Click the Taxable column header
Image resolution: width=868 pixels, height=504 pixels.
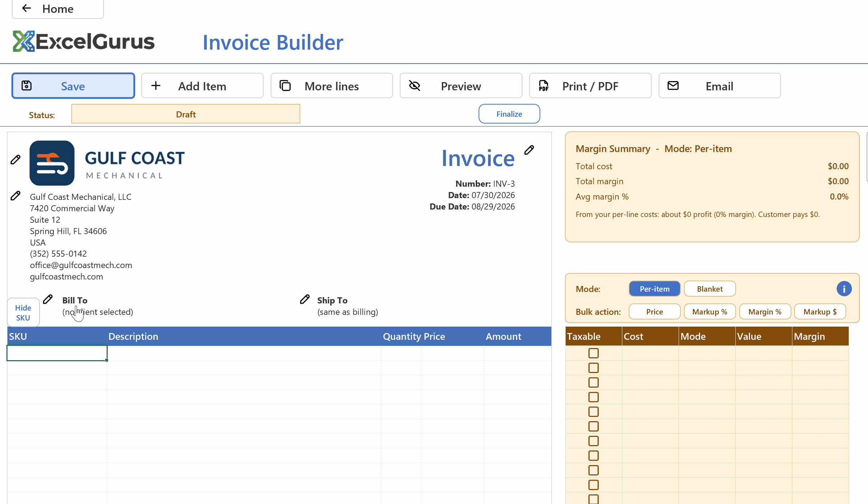click(x=593, y=336)
